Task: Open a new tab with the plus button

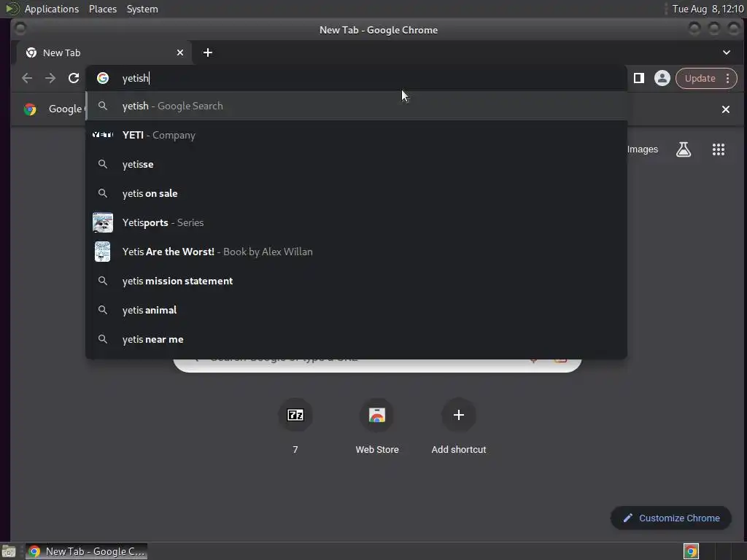Action: click(208, 52)
